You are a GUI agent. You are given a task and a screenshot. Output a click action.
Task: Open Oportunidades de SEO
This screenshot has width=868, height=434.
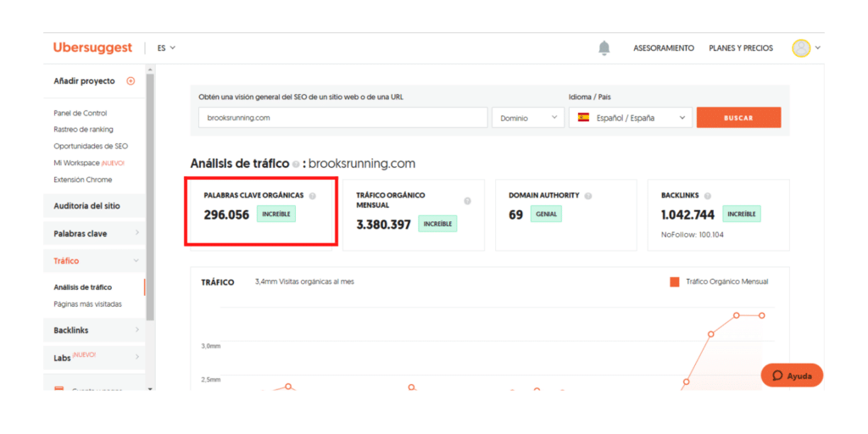coord(91,146)
